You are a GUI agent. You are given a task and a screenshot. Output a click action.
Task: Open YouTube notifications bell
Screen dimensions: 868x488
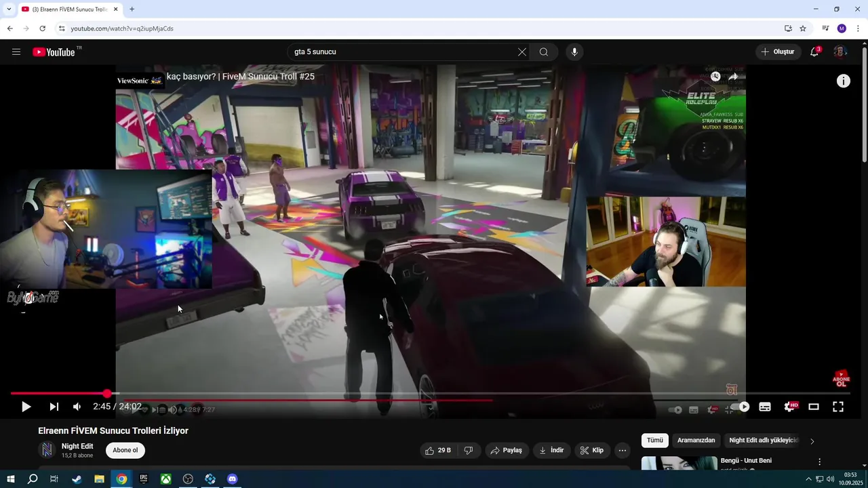coord(815,52)
